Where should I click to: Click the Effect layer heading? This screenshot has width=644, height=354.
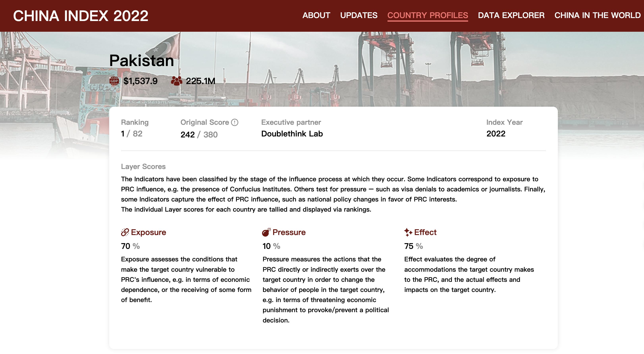coord(425,232)
